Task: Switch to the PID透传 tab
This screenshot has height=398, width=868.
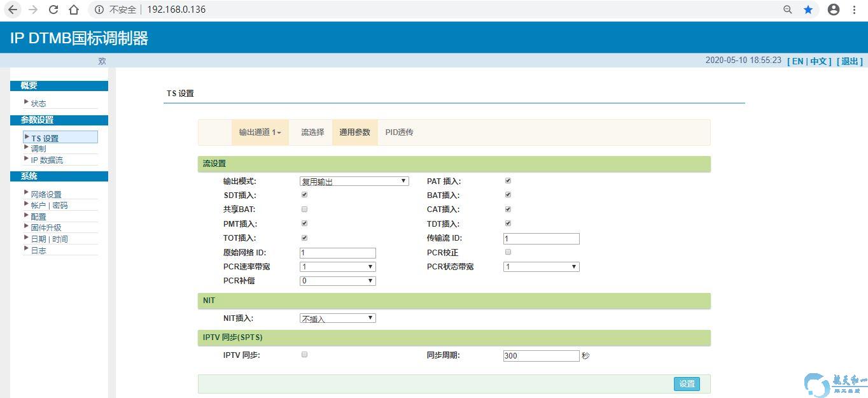Action: (399, 132)
